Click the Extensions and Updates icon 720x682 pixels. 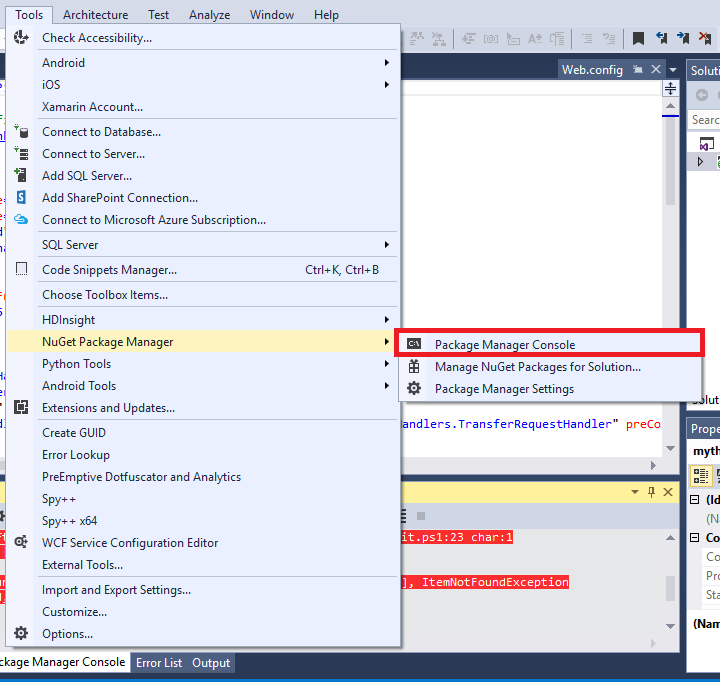[21, 407]
